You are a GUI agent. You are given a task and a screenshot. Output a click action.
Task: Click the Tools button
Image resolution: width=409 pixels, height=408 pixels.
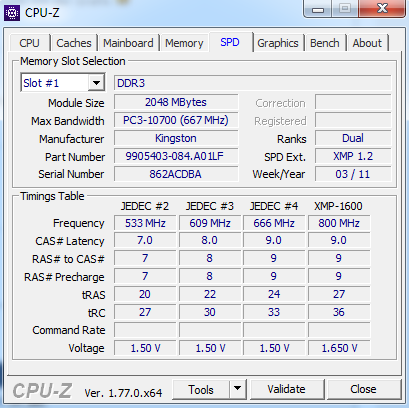pos(201,389)
